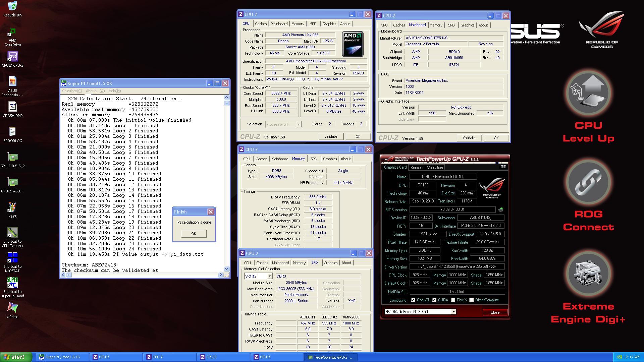Open the Calculate menu in Super PI
Screen dimensions: 644x362
(72, 91)
